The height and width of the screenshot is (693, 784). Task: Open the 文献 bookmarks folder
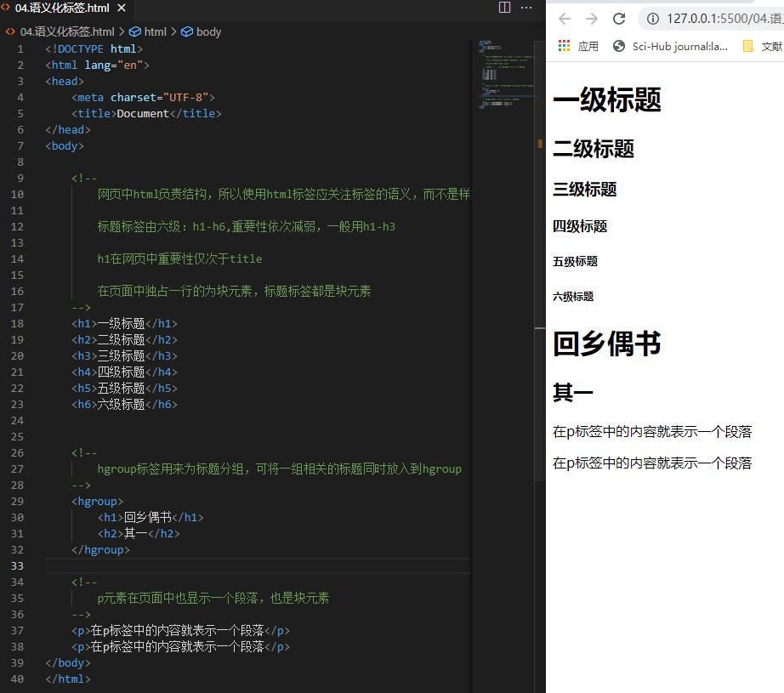coord(764,47)
